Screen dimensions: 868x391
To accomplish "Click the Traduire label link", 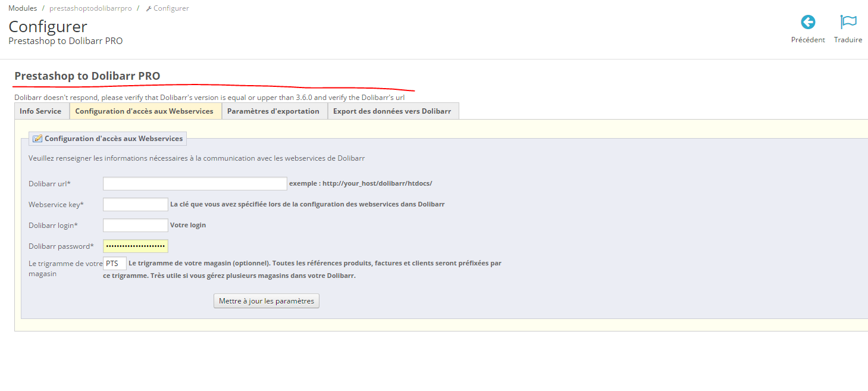I will pos(848,40).
